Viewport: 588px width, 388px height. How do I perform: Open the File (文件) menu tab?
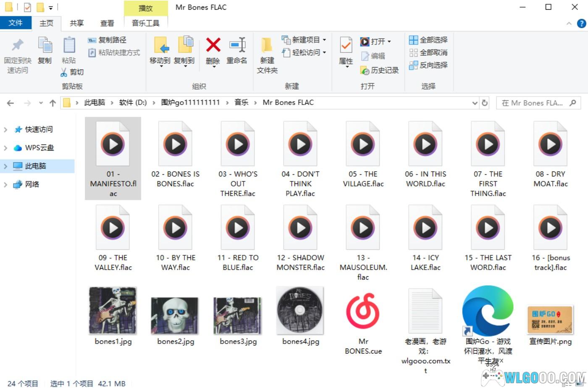(16, 23)
